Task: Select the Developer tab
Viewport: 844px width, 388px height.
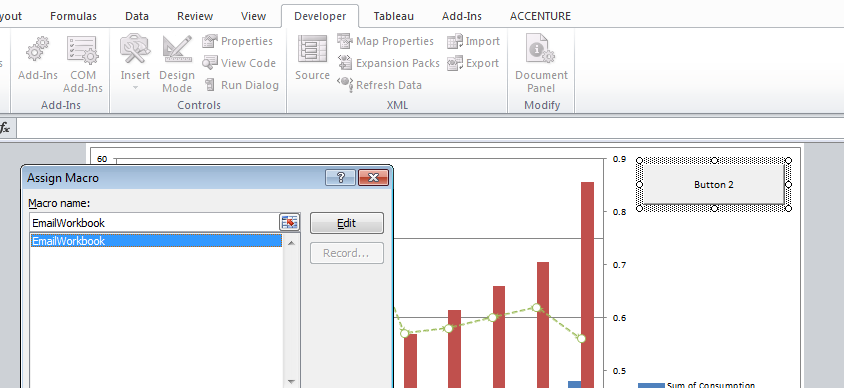Action: click(320, 16)
